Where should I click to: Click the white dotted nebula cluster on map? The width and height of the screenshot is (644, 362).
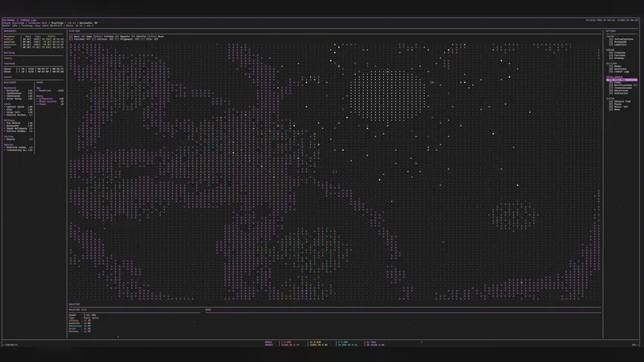point(388,95)
